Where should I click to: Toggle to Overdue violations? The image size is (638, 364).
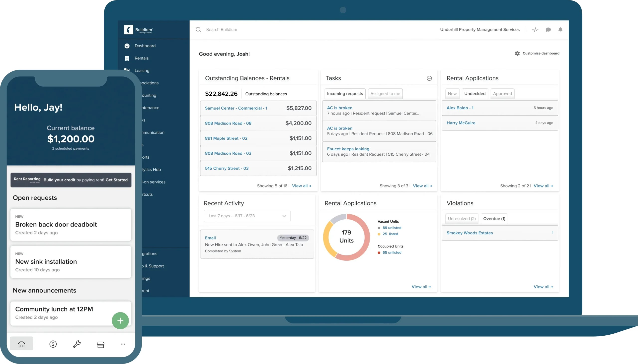(494, 219)
